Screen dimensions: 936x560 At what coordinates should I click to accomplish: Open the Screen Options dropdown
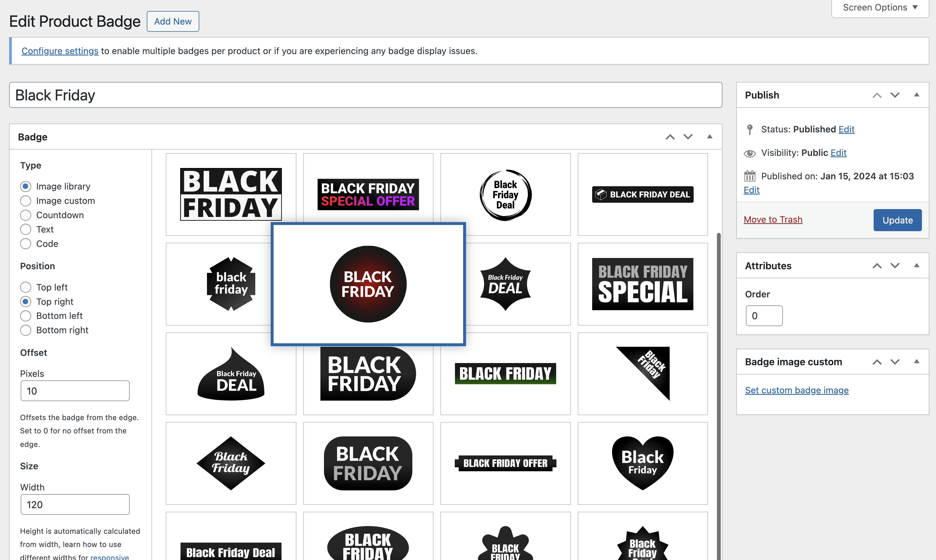coord(879,7)
